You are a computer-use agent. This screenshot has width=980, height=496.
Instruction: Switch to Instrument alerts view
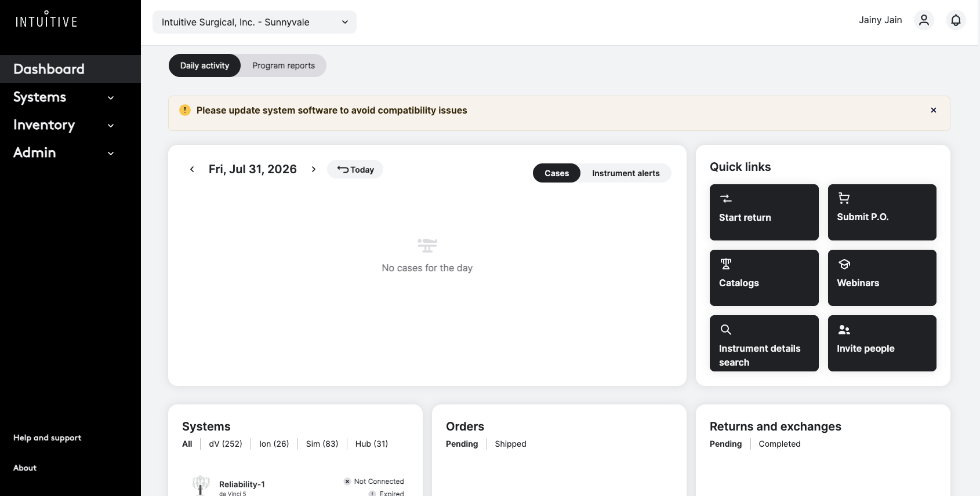(x=626, y=173)
